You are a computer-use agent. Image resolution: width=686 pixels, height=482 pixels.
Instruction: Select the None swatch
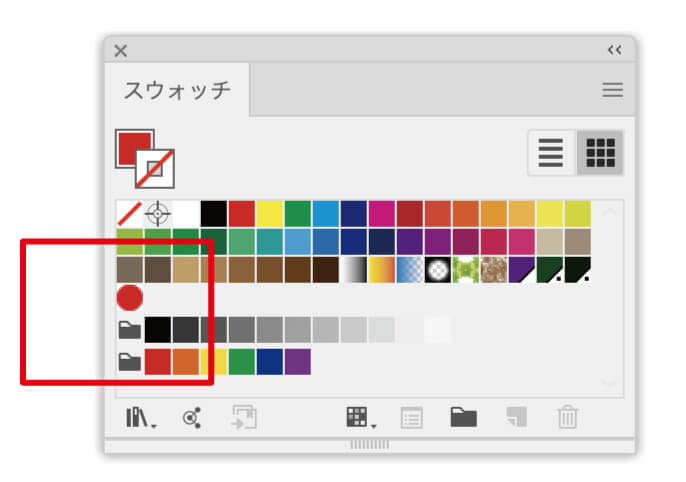[130, 213]
